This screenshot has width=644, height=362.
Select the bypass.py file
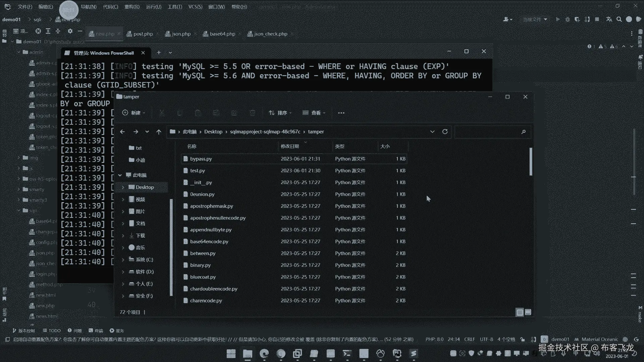[x=201, y=159]
